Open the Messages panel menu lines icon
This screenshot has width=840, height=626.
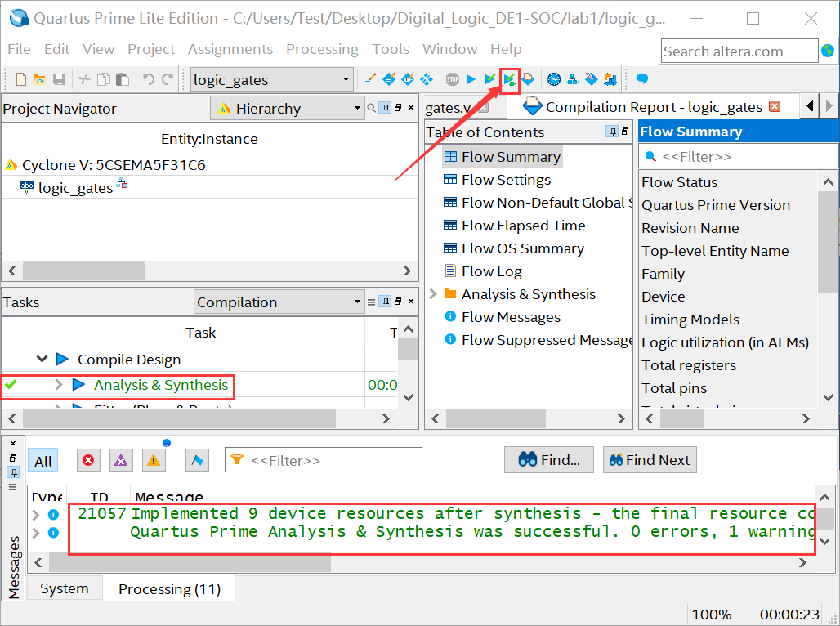pyautogui.click(x=13, y=487)
